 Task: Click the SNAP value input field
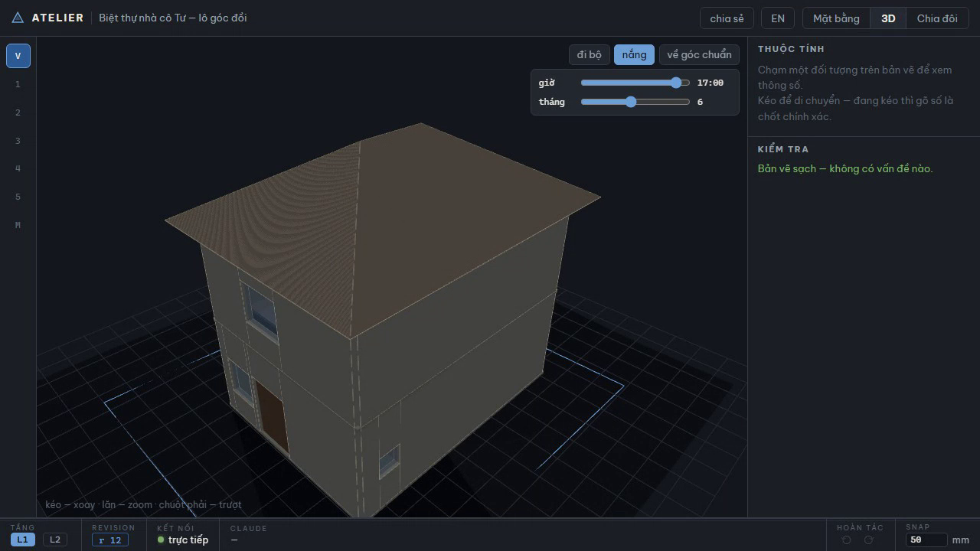pos(926,540)
